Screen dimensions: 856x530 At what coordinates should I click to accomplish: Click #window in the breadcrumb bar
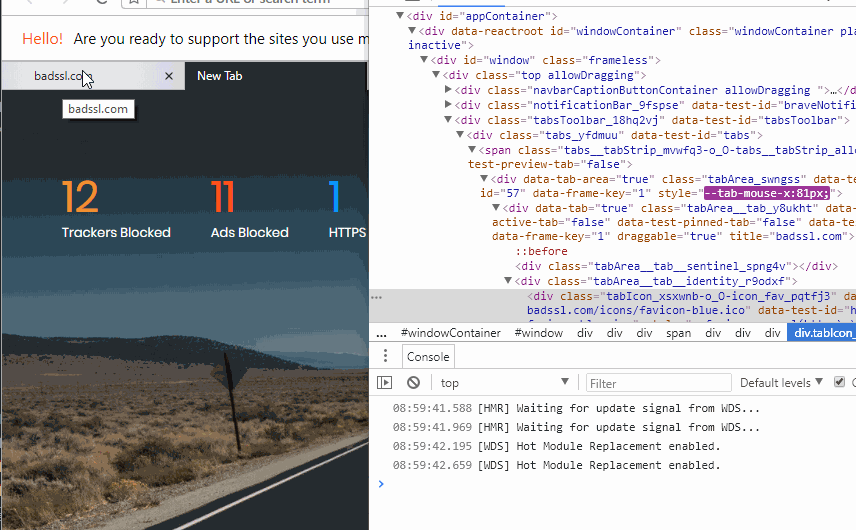(x=539, y=332)
